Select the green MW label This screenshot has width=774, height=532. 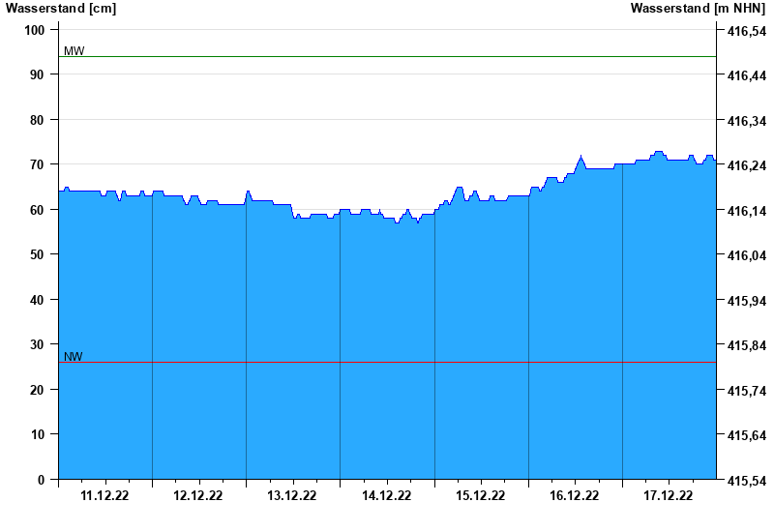tap(74, 51)
